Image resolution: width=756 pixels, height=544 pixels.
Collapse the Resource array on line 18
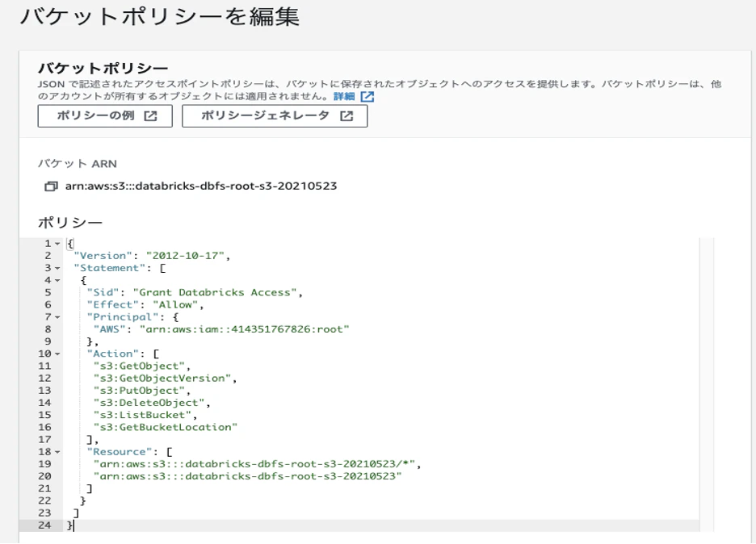(x=57, y=452)
